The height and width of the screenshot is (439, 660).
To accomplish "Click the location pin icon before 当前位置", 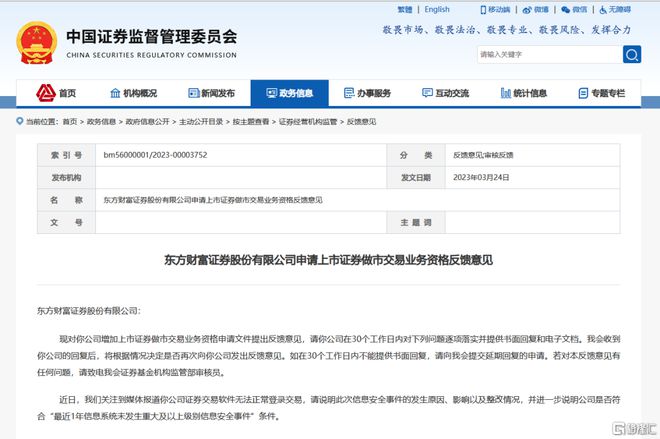I will [x=19, y=121].
